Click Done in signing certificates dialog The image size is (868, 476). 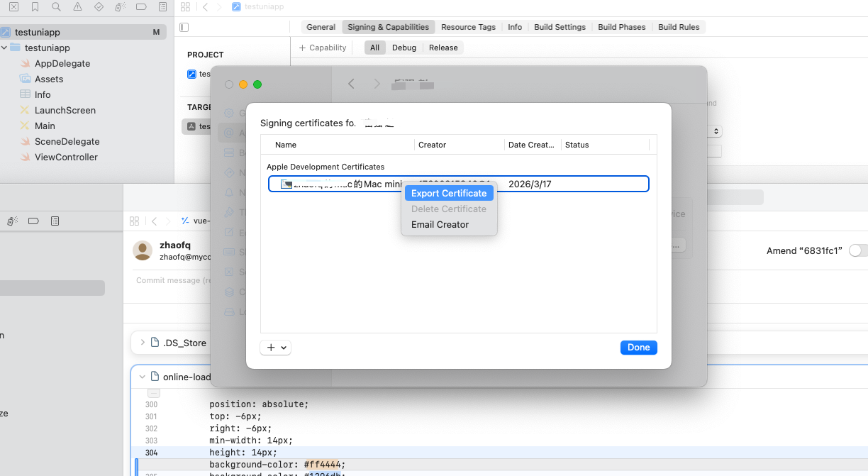638,348
